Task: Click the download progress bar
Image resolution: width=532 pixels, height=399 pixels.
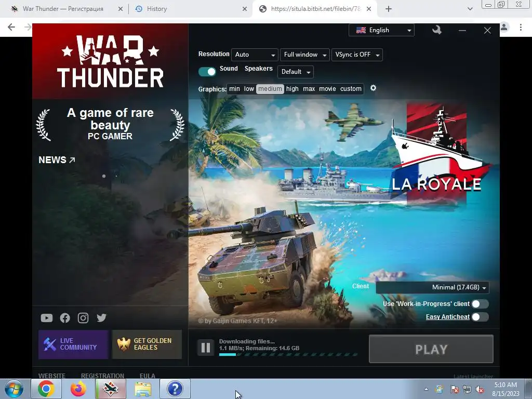Action: pyautogui.click(x=288, y=354)
